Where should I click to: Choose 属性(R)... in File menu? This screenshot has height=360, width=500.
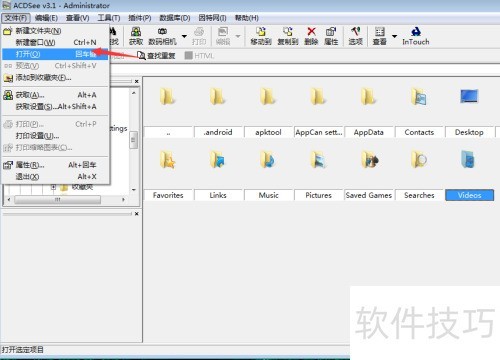point(55,165)
